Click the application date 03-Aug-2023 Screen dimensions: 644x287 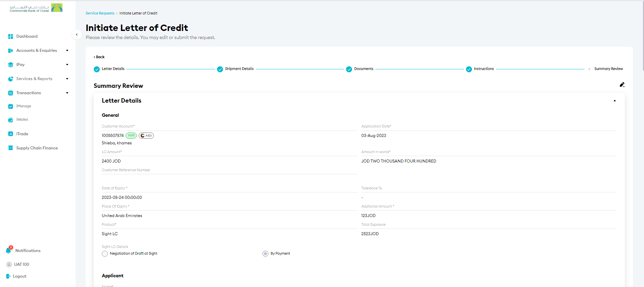374,136
